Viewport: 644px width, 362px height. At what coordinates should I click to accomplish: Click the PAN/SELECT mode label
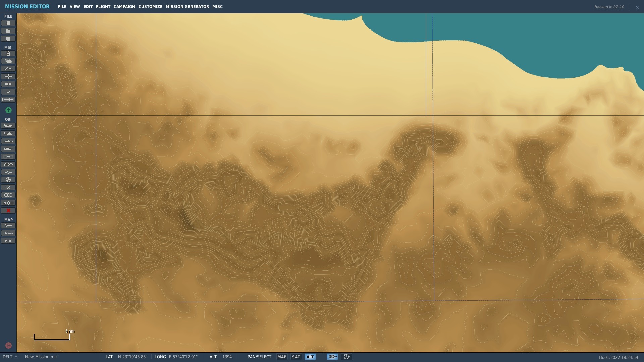tap(259, 357)
